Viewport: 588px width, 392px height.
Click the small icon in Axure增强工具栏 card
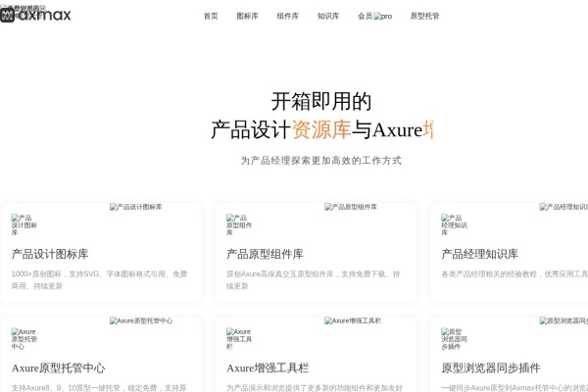pyautogui.click(x=239, y=339)
